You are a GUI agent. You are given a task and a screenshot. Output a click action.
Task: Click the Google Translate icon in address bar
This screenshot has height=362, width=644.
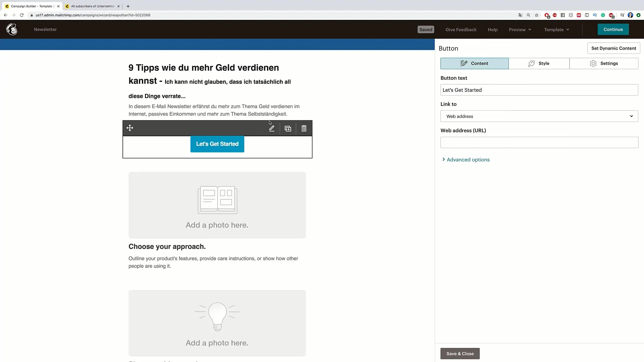pos(521,15)
